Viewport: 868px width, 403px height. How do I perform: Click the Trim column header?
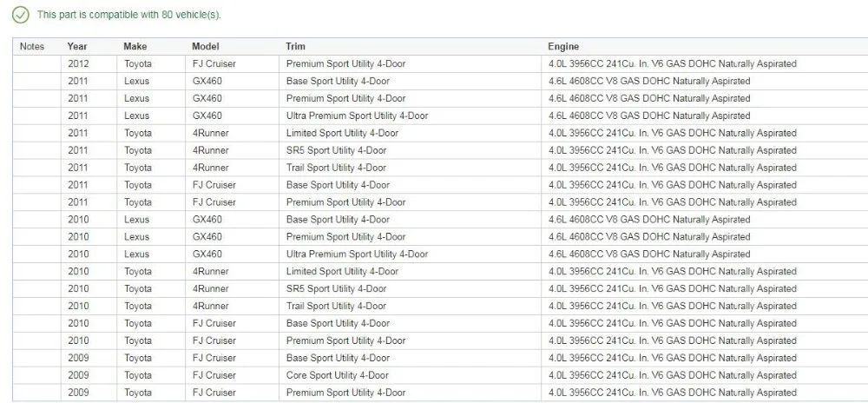(296, 47)
